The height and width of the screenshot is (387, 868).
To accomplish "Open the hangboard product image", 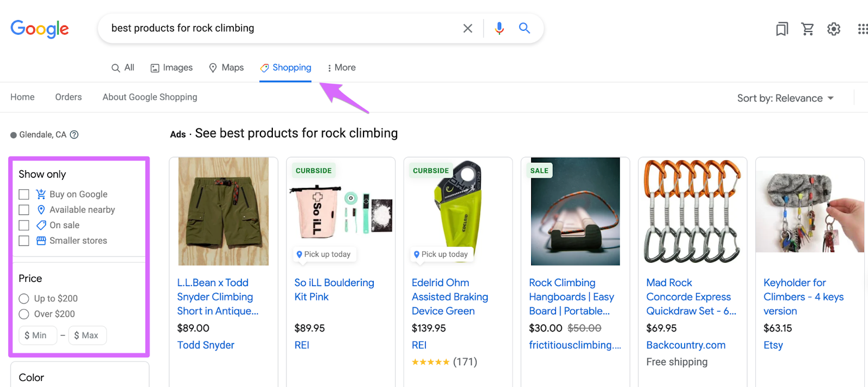I will 576,211.
